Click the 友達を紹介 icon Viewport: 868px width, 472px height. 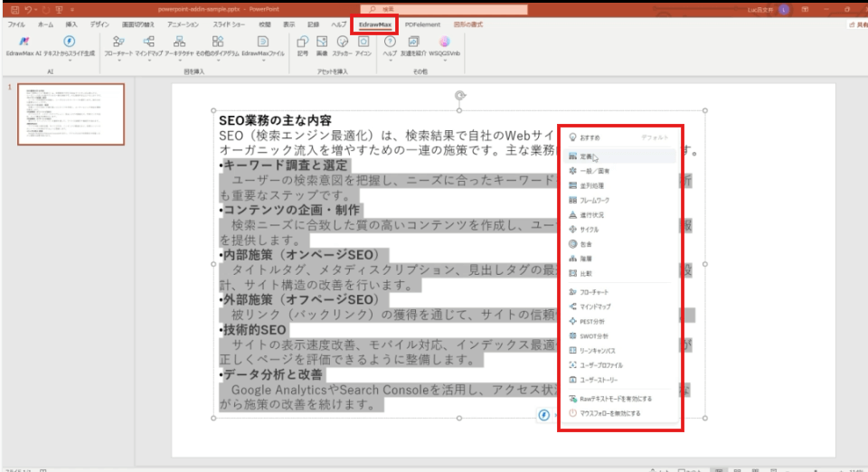click(413, 42)
